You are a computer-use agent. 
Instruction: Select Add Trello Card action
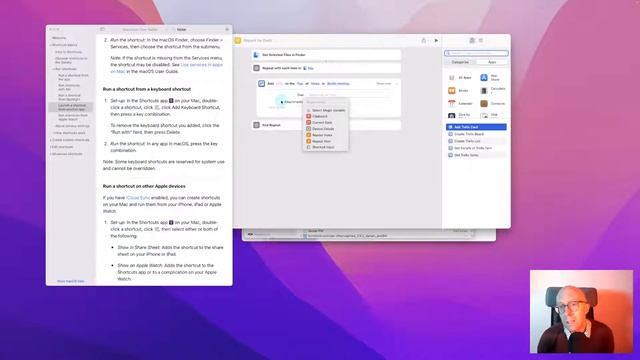coord(476,127)
